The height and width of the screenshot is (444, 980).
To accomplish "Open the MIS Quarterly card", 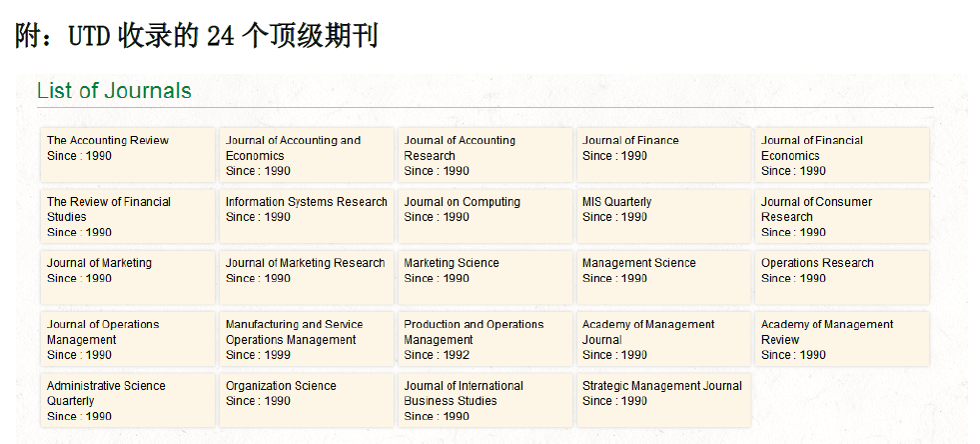I will 663,216.
